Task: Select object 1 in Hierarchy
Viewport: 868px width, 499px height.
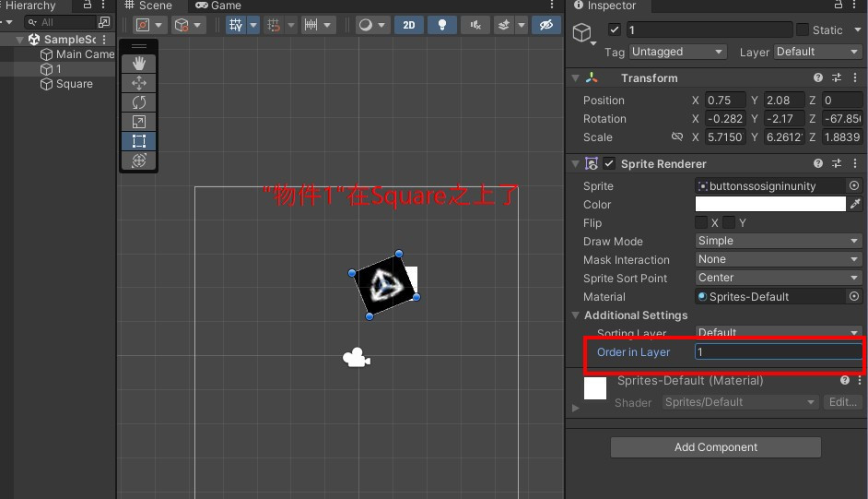Action: [51, 69]
